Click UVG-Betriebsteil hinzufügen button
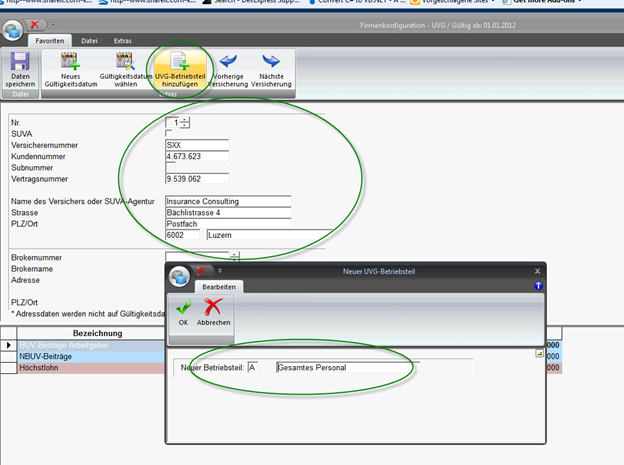 (181, 64)
